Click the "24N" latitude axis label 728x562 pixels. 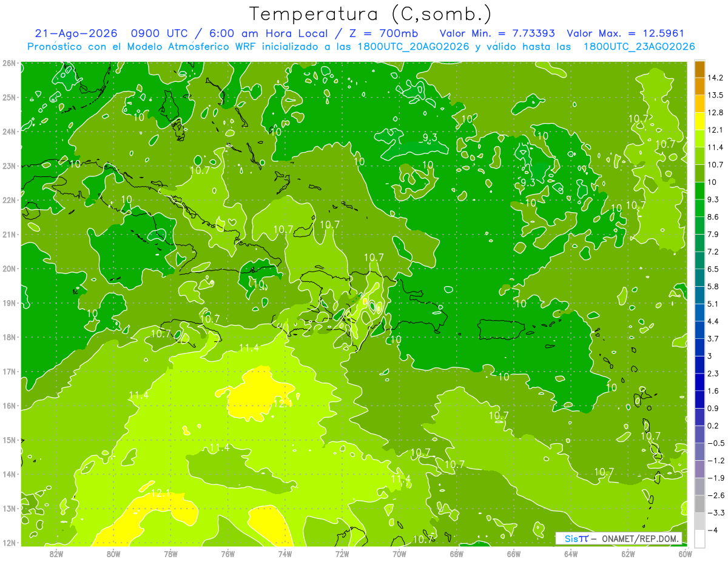(9, 132)
